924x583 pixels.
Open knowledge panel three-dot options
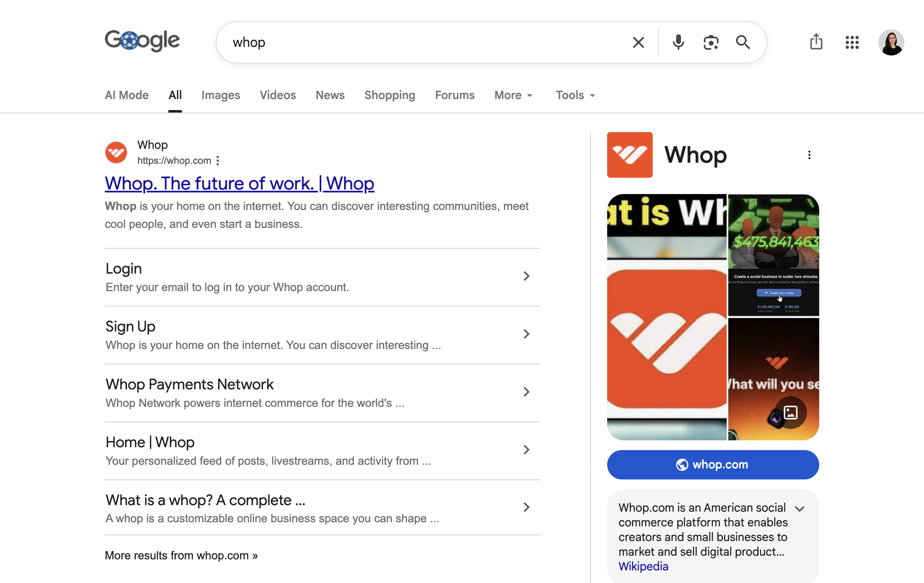[809, 155]
